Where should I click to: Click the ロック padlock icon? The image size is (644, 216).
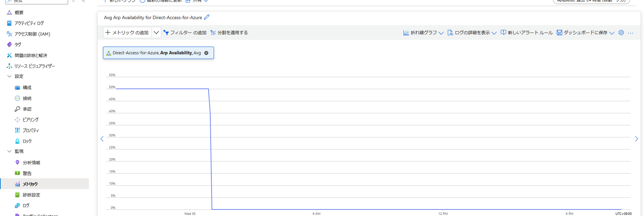coord(17,141)
